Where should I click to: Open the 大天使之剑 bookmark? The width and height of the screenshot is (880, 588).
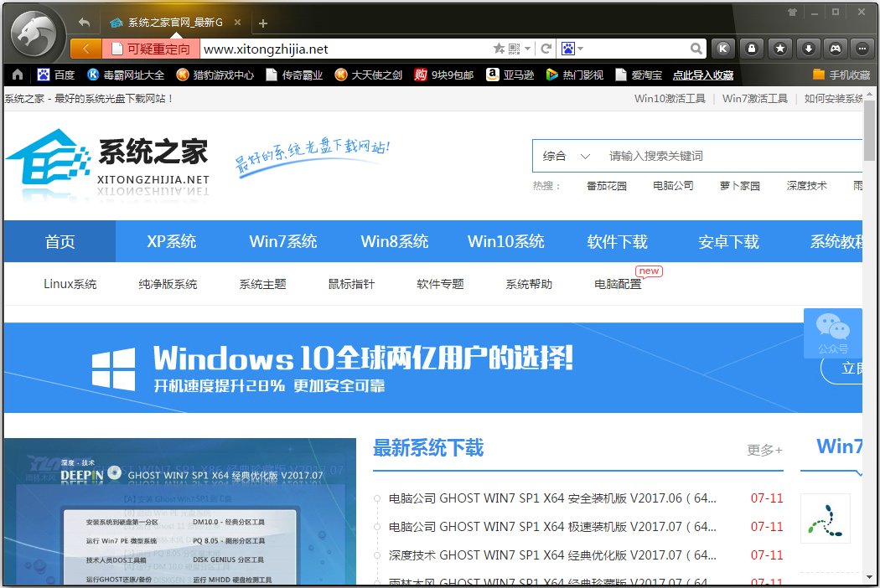pyautogui.click(x=368, y=75)
